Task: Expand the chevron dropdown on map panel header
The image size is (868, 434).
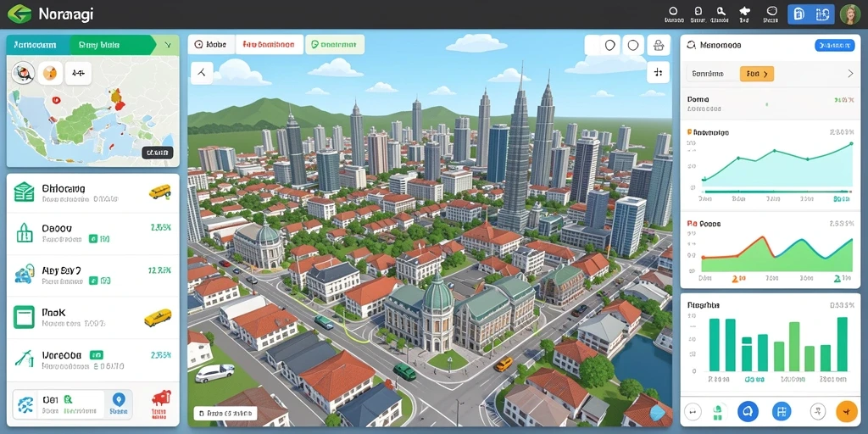Action: (169, 46)
